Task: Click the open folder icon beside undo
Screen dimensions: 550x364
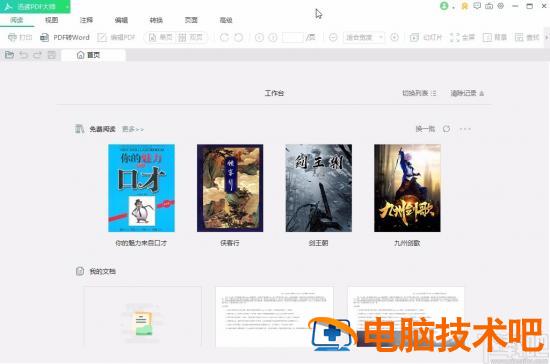Action: tap(9, 55)
